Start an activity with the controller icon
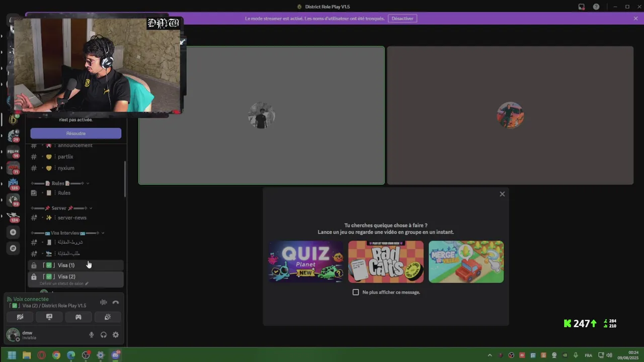644x362 pixels. click(x=78, y=317)
